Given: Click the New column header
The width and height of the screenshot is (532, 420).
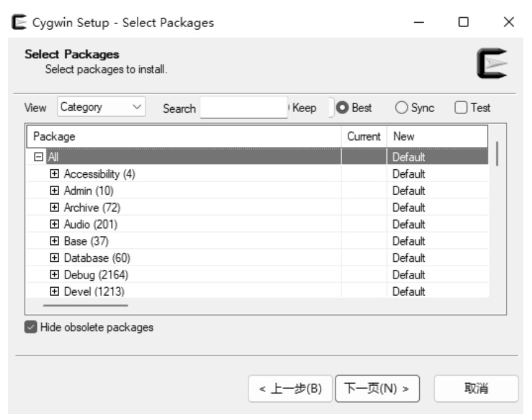Looking at the screenshot, I should point(437,137).
